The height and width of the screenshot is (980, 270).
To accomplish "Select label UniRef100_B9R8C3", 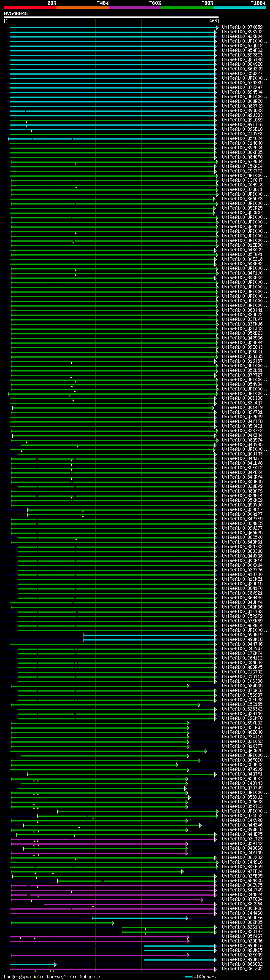I will pos(242,55).
